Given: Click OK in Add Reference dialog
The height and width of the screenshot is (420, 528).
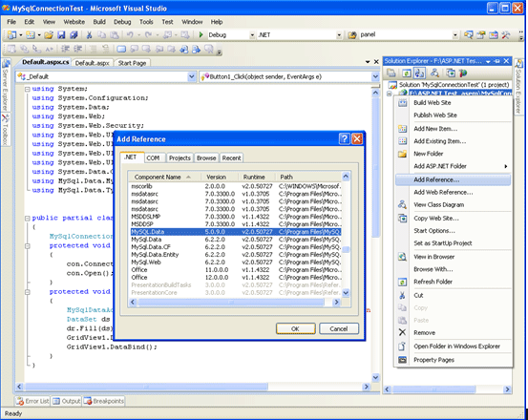Looking at the screenshot, I should [296, 328].
